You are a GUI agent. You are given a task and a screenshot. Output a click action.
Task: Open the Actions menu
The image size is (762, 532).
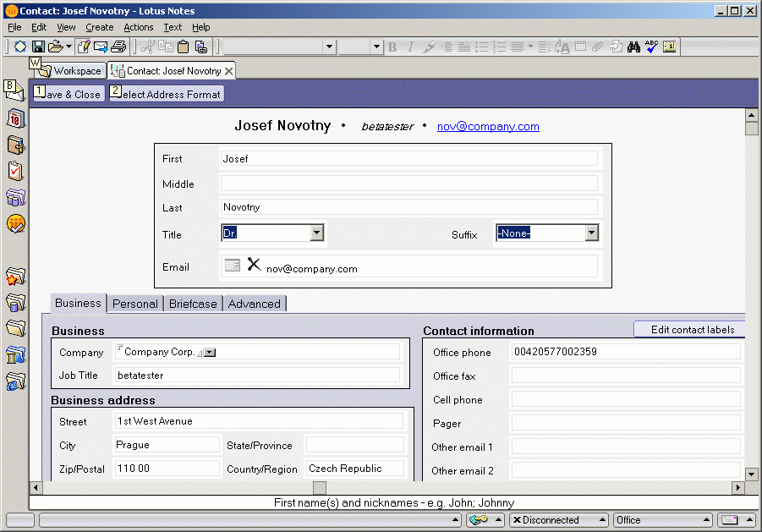coord(139,27)
